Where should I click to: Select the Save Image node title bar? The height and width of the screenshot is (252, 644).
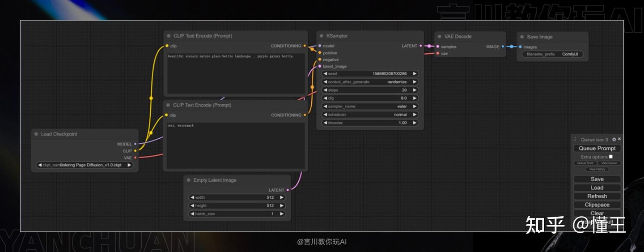tap(553, 37)
